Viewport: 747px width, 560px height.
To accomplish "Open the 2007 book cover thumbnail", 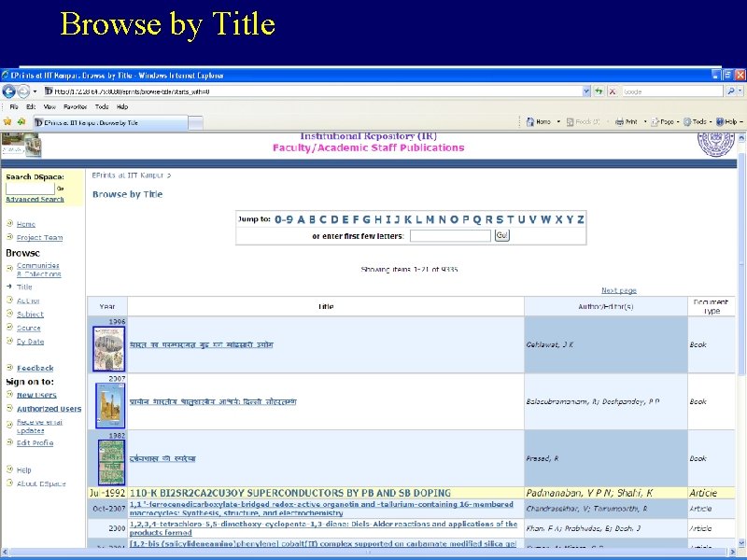I will point(110,406).
